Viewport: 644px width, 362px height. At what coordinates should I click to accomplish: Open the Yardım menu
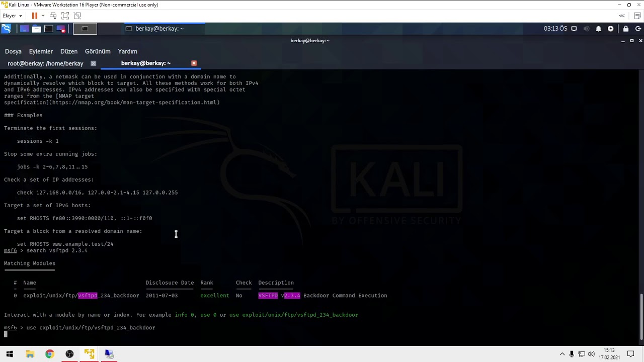127,51
